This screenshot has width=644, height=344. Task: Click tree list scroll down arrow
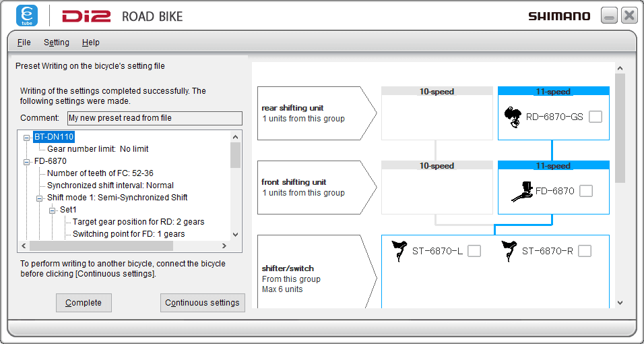coord(235,235)
